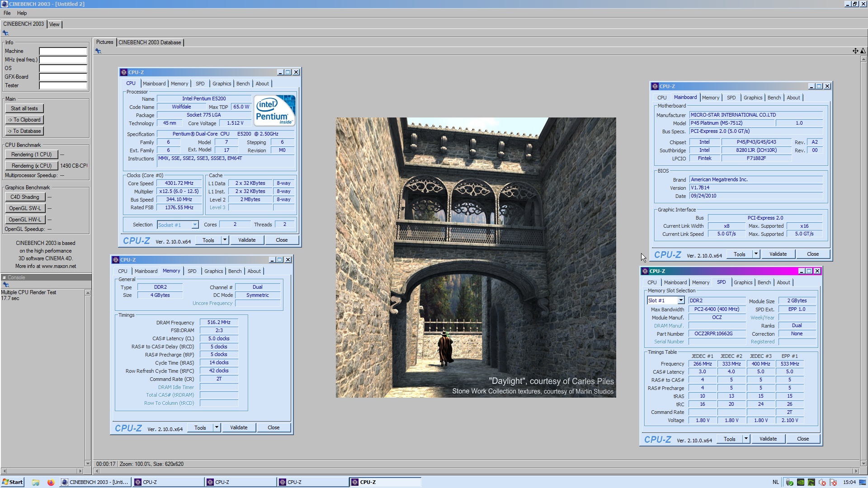Expand Tools arrow in Memory CPU-Z window
The height and width of the screenshot is (488, 868).
tap(217, 427)
